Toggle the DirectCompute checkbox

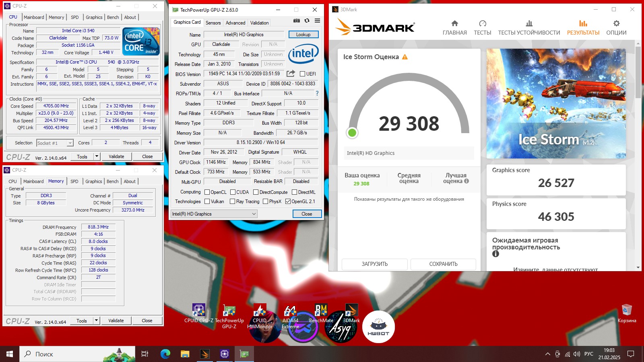pos(256,192)
